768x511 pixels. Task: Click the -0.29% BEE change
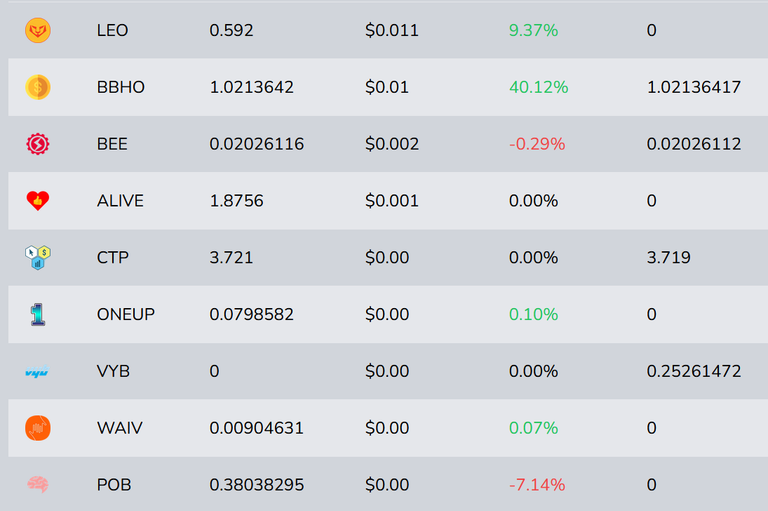point(537,144)
